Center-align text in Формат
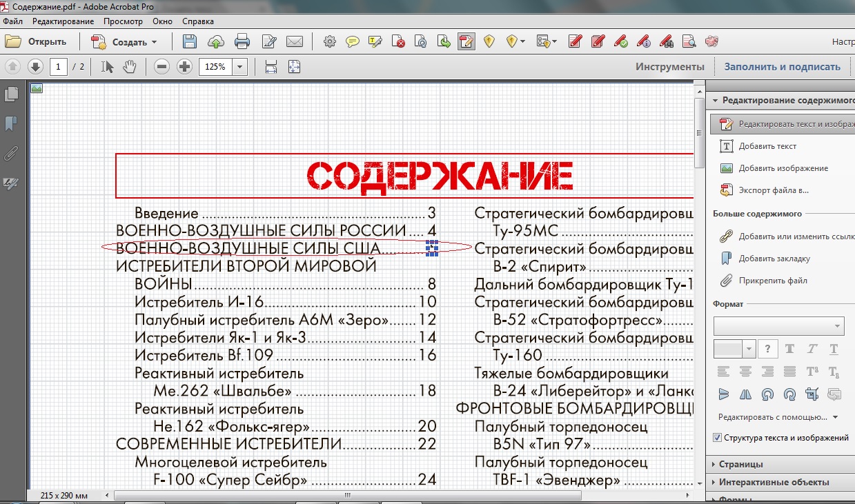855x504 pixels. pos(745,372)
